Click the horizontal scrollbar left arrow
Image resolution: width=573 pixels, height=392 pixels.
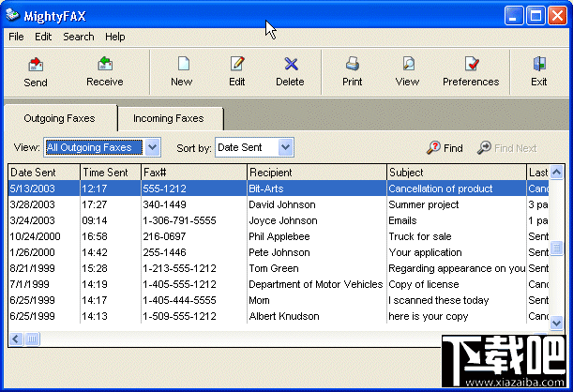click(16, 339)
